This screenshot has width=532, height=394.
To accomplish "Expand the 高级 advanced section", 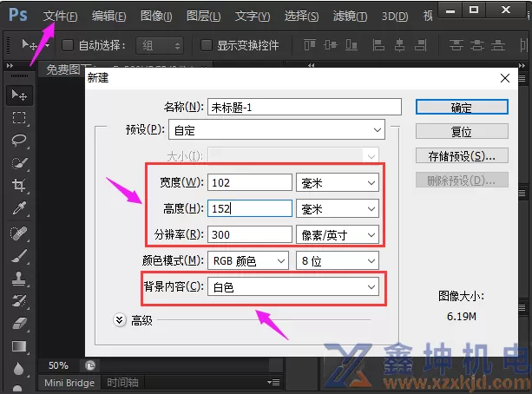I will click(120, 319).
